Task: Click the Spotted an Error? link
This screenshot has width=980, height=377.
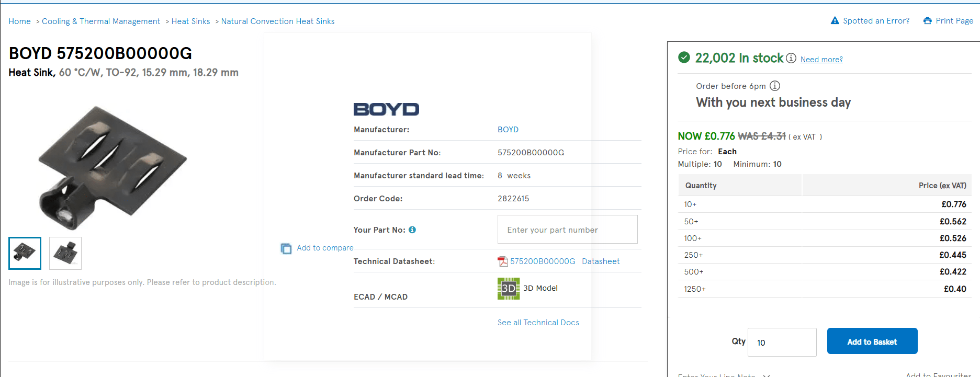Action: (x=876, y=21)
